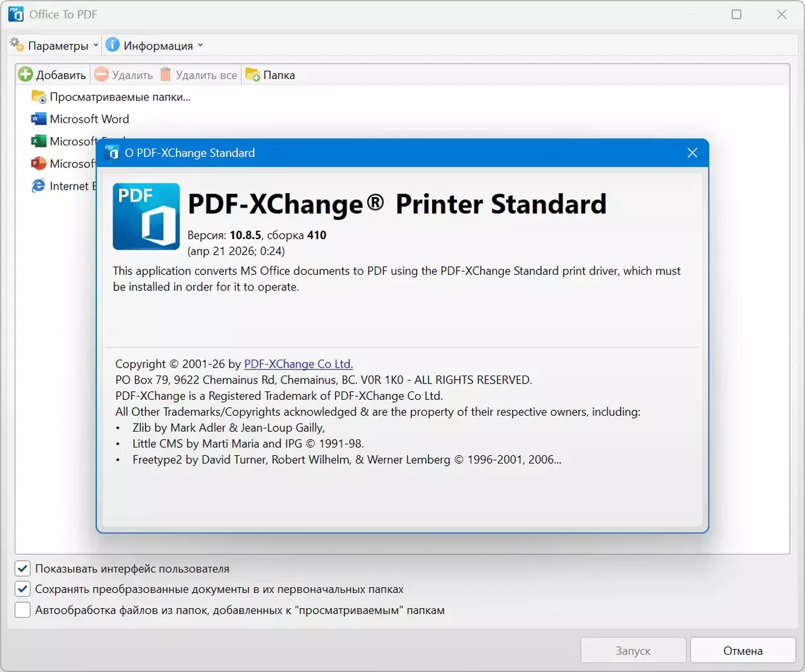Click the Папка label
Image resolution: width=805 pixels, height=672 pixels.
click(x=279, y=75)
